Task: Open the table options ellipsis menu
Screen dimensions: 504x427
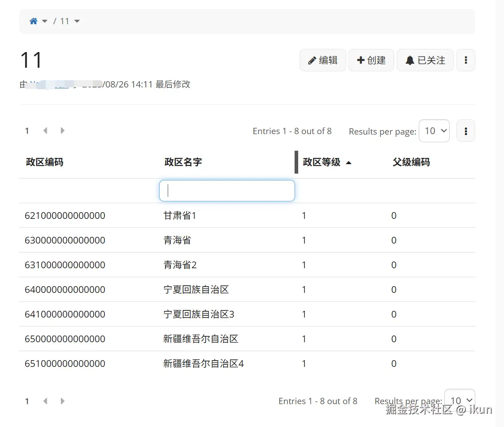Action: click(465, 131)
